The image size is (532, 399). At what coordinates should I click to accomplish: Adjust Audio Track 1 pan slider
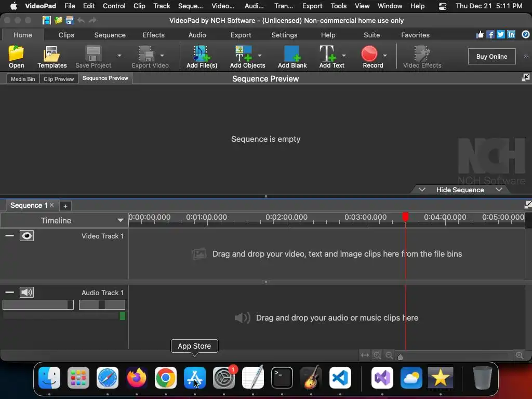[x=102, y=304]
